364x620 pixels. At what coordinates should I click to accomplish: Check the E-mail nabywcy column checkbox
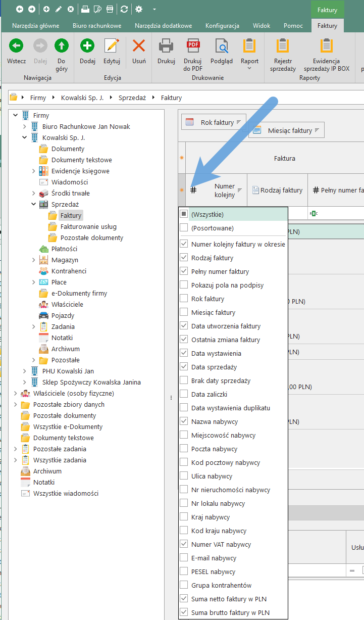tap(184, 558)
